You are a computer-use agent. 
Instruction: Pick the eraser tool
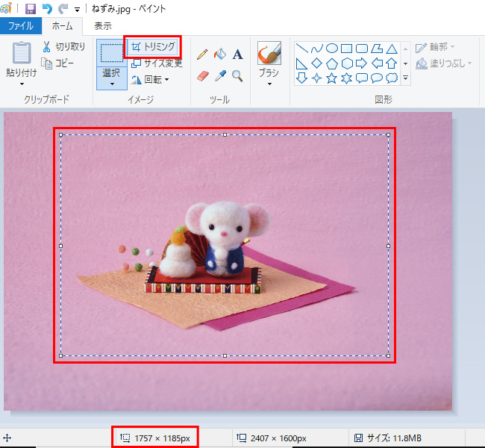(201, 75)
